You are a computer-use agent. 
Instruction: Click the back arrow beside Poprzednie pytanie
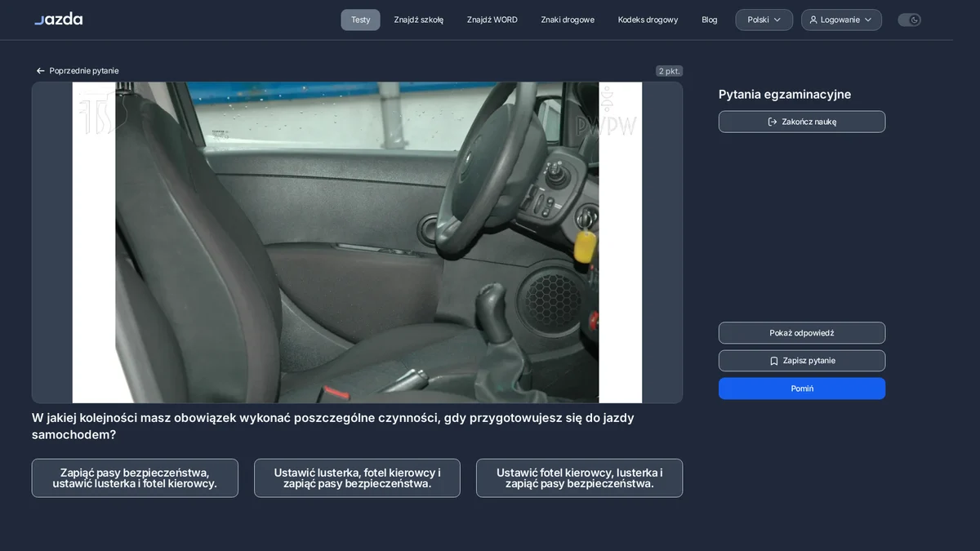coord(40,71)
